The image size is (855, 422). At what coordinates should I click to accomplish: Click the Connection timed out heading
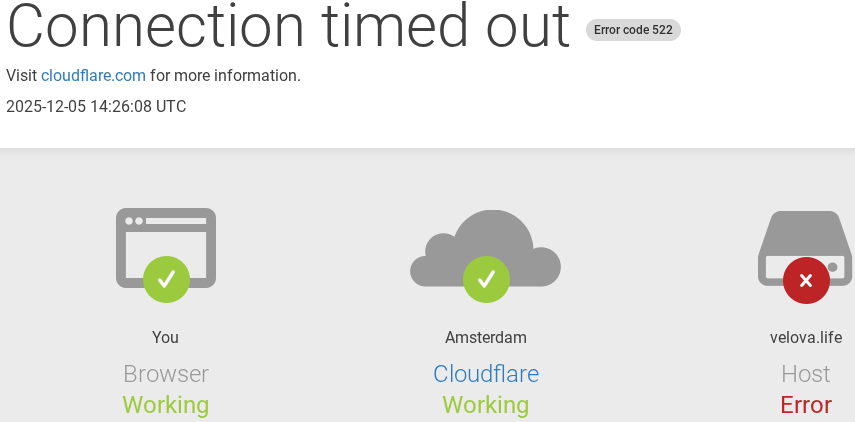coord(288,26)
